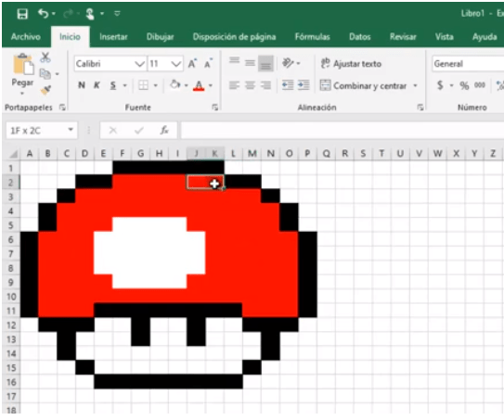Click the Copy icon
This screenshot has height=420, width=504.
tap(45, 74)
